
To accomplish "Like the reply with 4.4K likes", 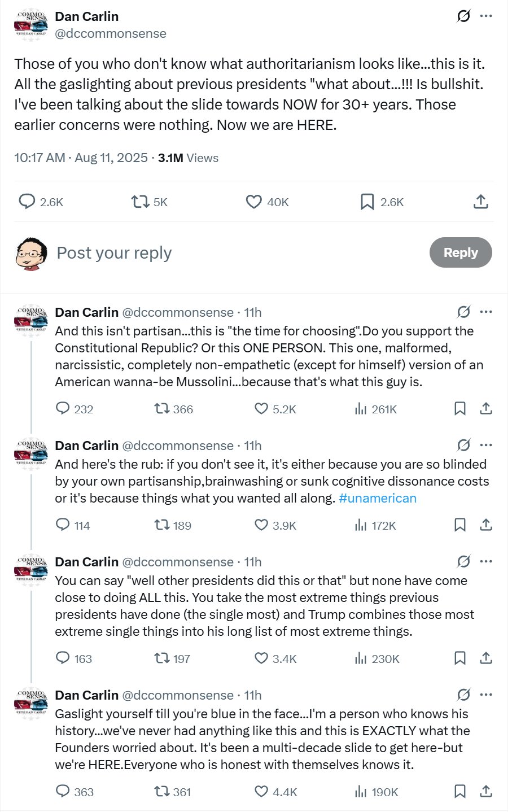I will click(261, 792).
